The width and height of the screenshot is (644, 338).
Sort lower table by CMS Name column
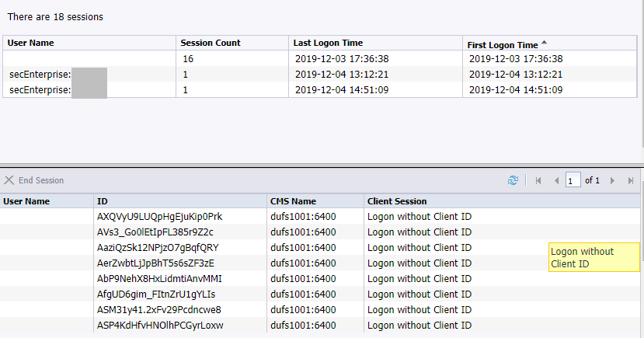coord(315,201)
